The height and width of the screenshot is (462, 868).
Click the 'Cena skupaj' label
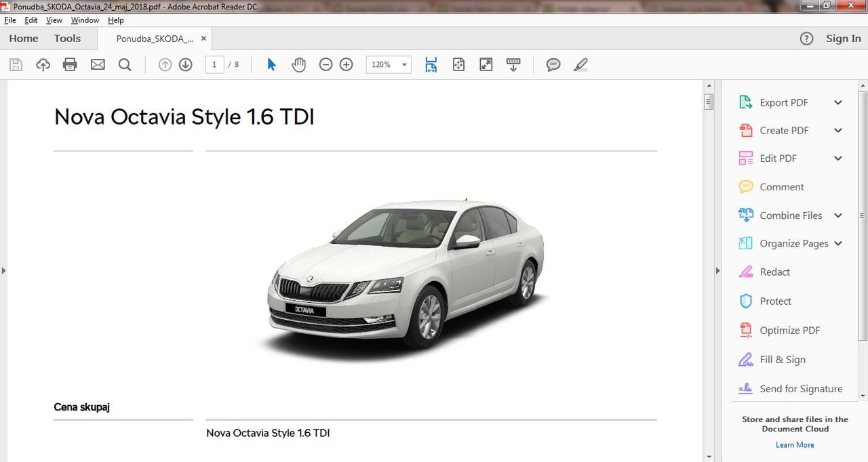coord(82,406)
